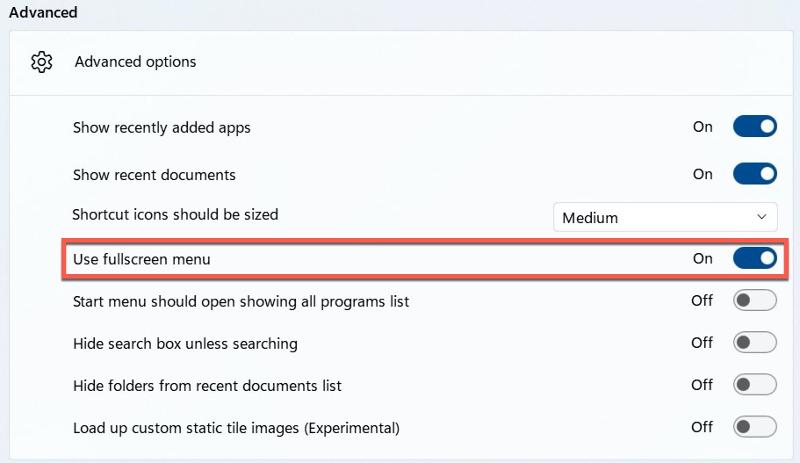Image resolution: width=800 pixels, height=463 pixels.
Task: Disable the Show recent documents toggle
Action: (755, 174)
